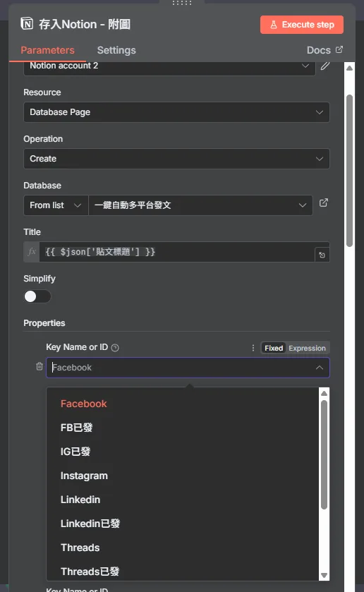This screenshot has height=592, width=364.
Task: Click the dropdown list scroll down arrow
Action: (324, 575)
